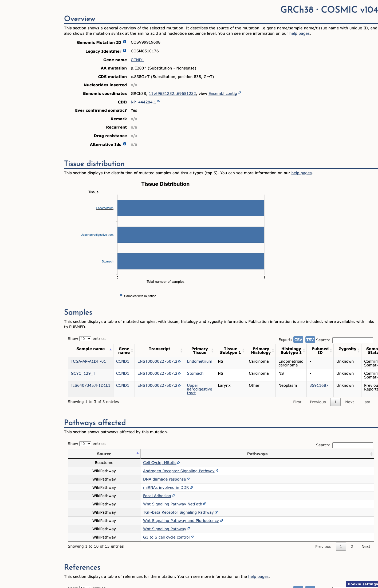Open Stomach primary tissue link in table
This screenshot has height=588, width=378.
pyautogui.click(x=195, y=373)
